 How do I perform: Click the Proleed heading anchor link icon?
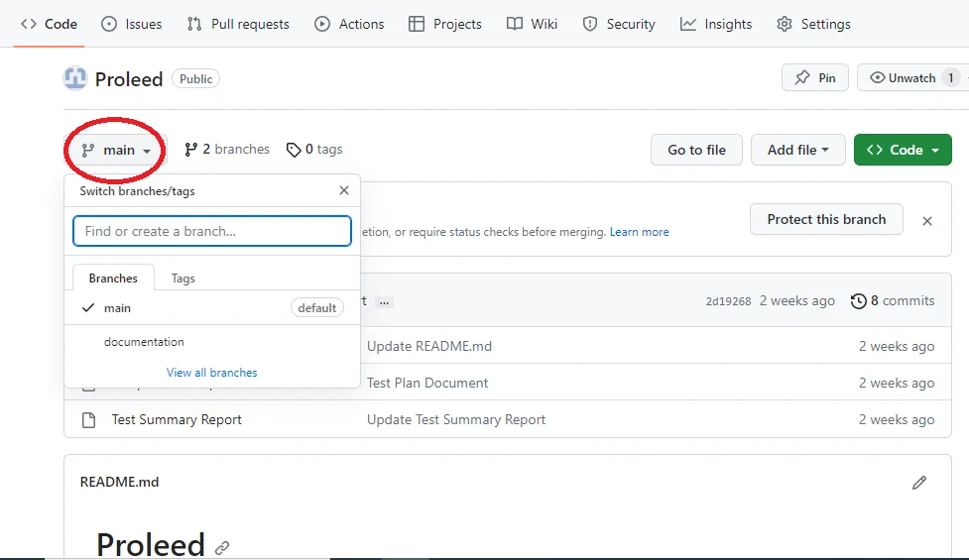point(222,547)
